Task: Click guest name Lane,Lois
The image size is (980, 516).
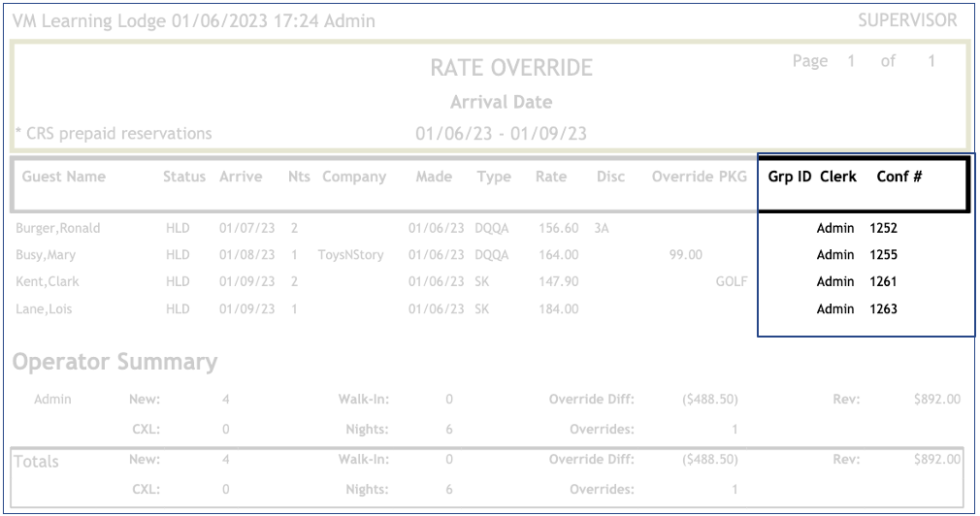Action: click(x=45, y=309)
